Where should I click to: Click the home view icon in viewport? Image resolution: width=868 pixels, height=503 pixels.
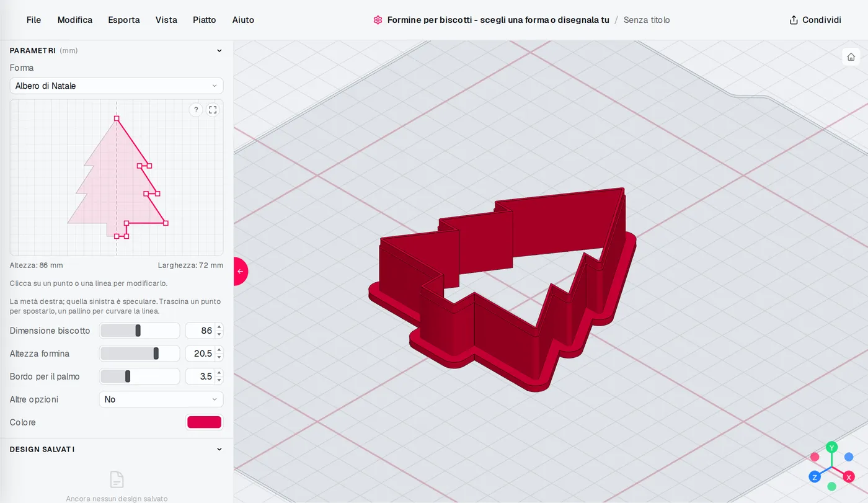(x=851, y=56)
